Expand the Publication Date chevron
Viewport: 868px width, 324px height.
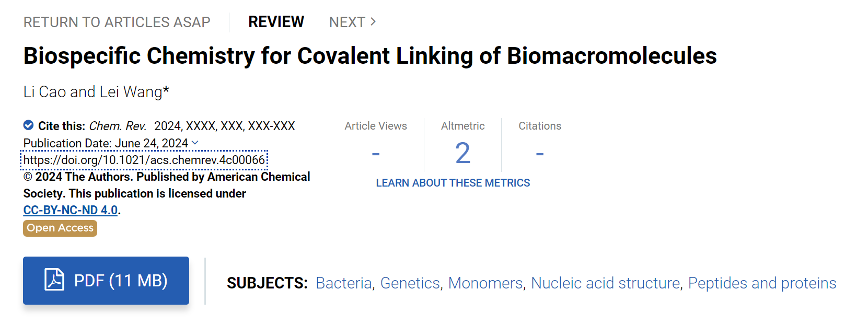195,143
